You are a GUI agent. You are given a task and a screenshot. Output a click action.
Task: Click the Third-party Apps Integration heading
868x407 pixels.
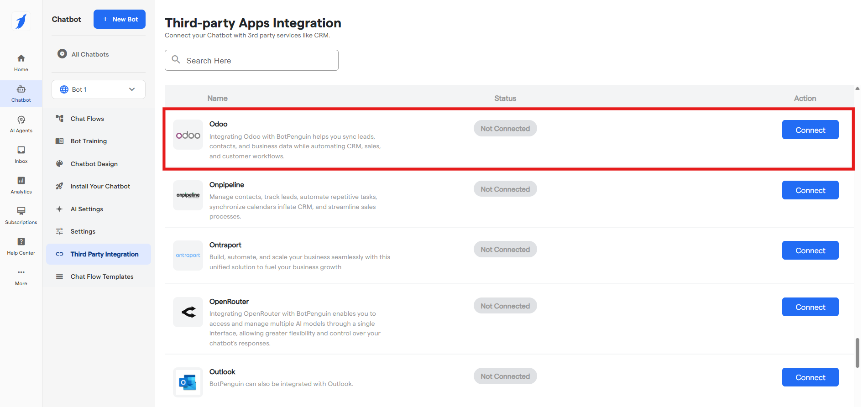tap(253, 23)
